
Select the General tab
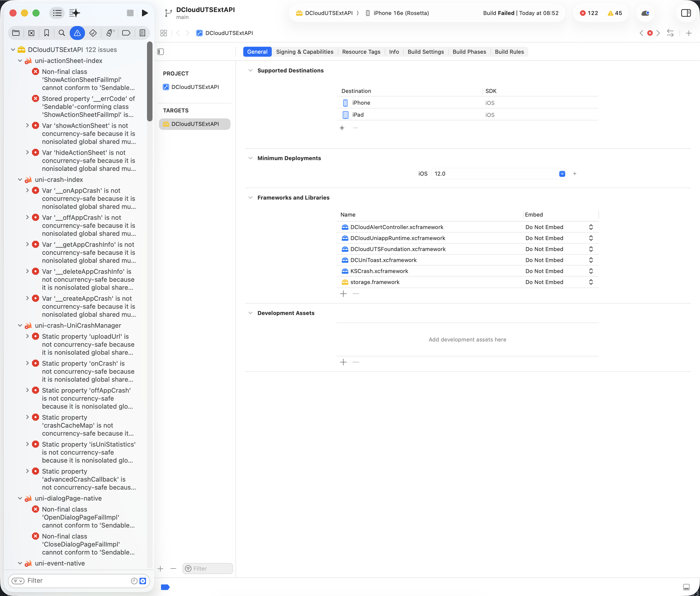pyautogui.click(x=257, y=52)
